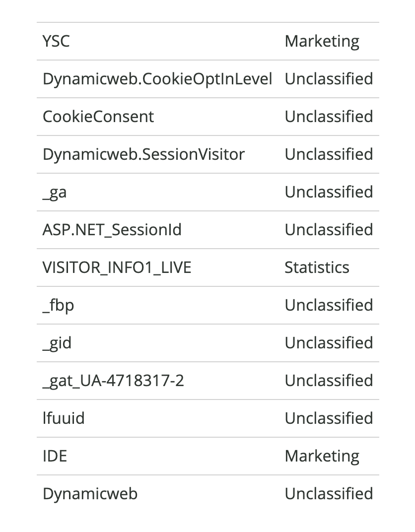The image size is (415, 532).
Task: Click Unclassified label beside CookieConsent
Action: tap(329, 116)
